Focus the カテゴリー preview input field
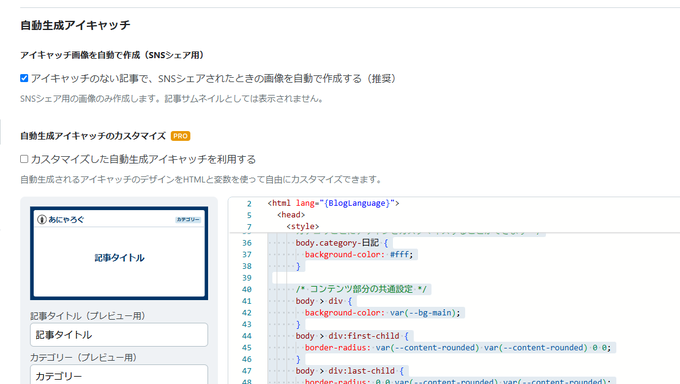The height and width of the screenshot is (384, 680). (119, 375)
